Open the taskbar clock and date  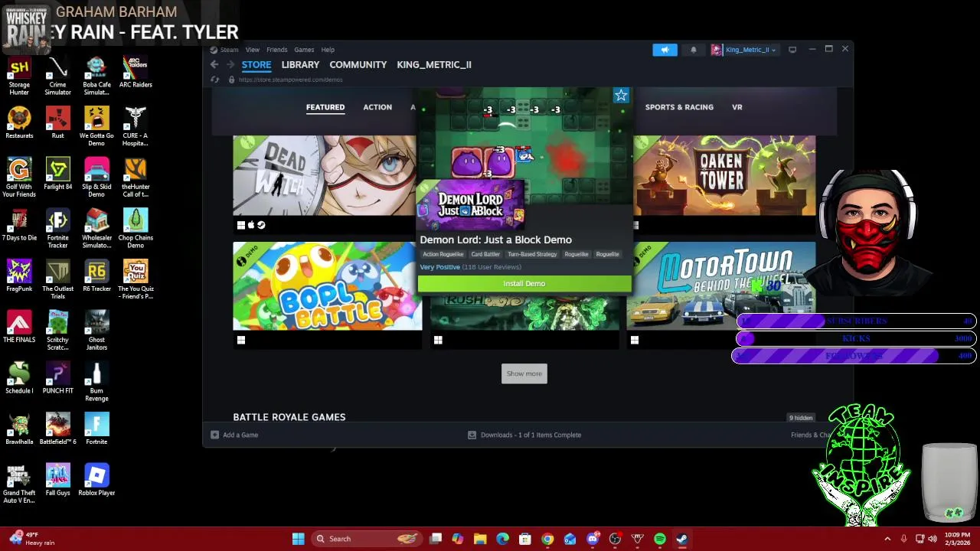tap(957, 539)
